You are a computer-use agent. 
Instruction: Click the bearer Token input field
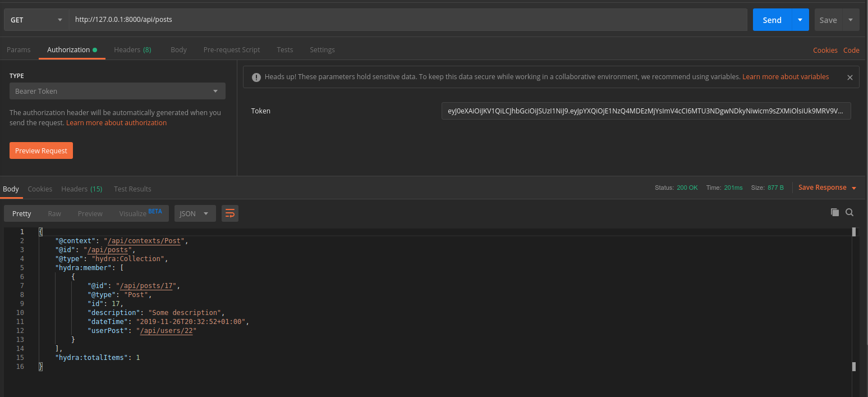pos(646,111)
